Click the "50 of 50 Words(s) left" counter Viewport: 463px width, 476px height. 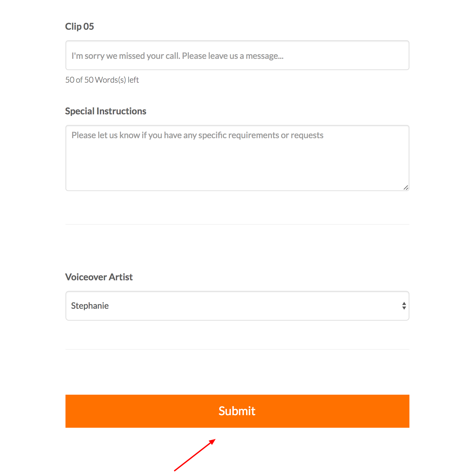(102, 80)
